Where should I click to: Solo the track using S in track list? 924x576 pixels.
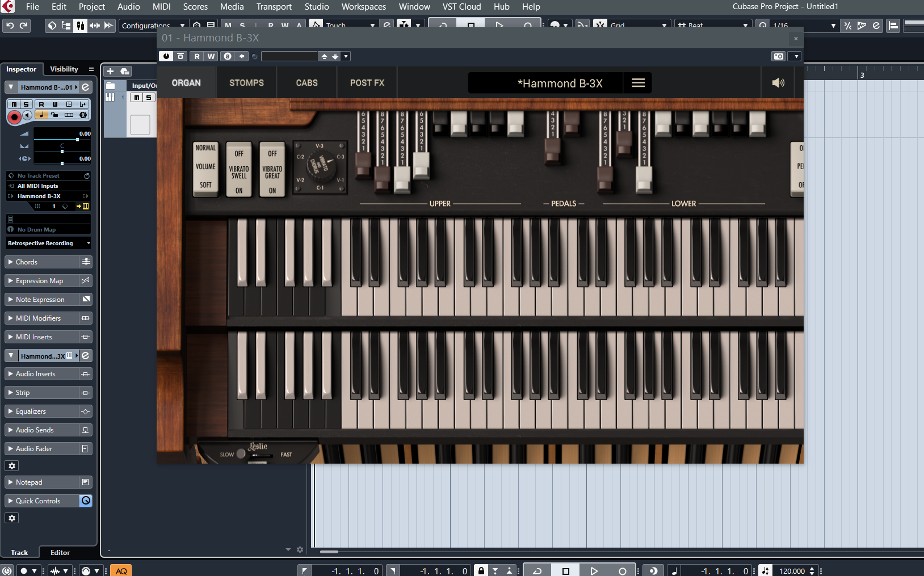149,98
